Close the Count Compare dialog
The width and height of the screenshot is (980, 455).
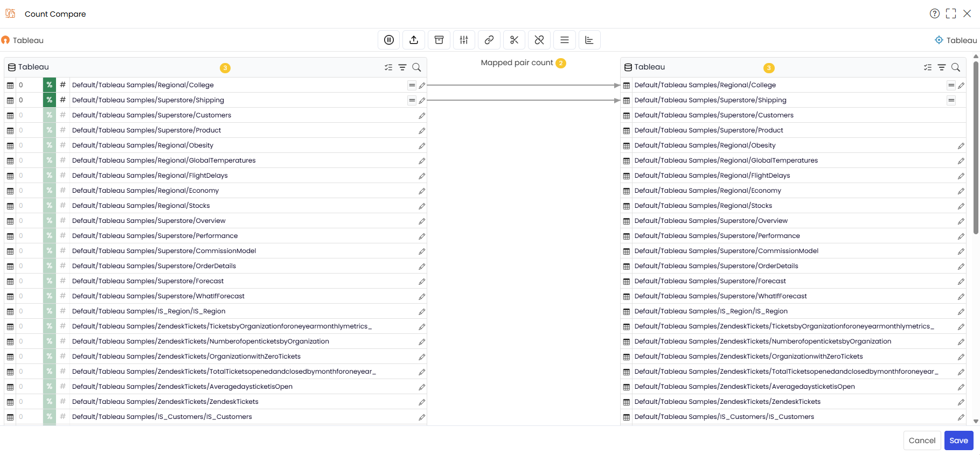(967, 13)
